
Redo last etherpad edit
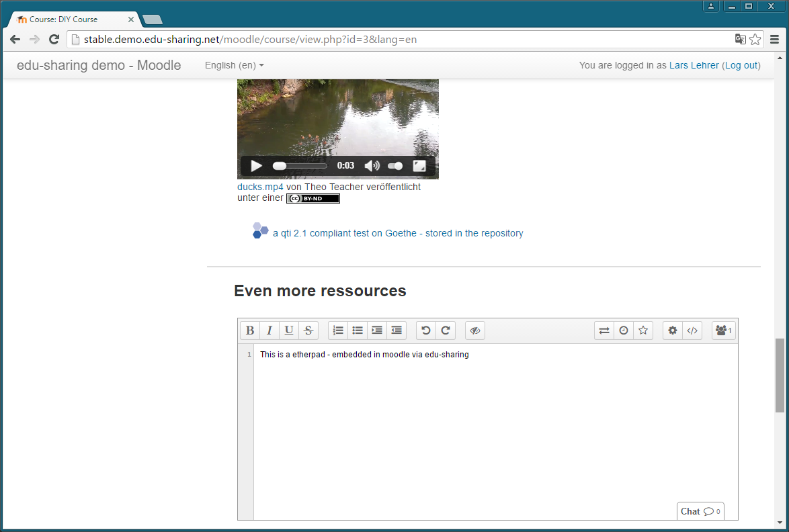coord(446,330)
